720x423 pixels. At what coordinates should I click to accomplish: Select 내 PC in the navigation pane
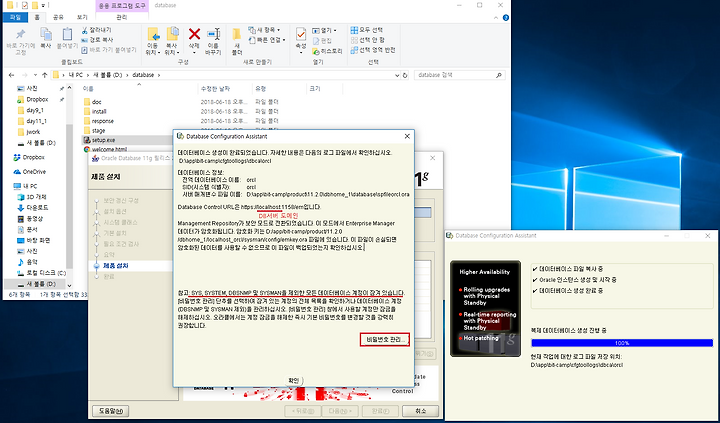[30, 186]
